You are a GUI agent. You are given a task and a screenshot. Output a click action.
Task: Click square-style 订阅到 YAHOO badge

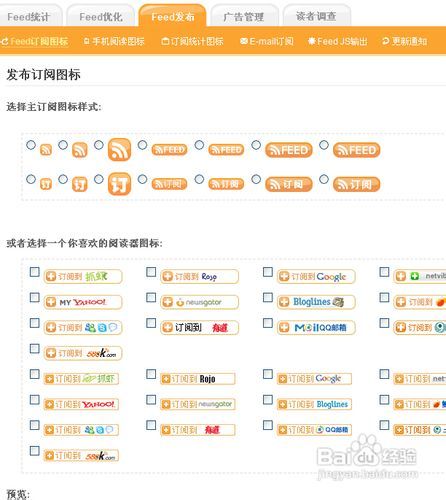[81, 404]
